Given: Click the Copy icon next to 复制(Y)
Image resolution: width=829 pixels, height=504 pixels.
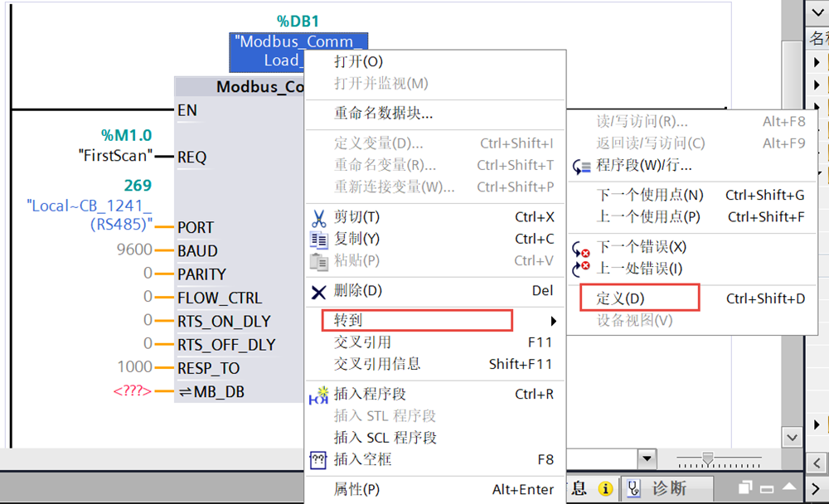Looking at the screenshot, I should click(318, 240).
